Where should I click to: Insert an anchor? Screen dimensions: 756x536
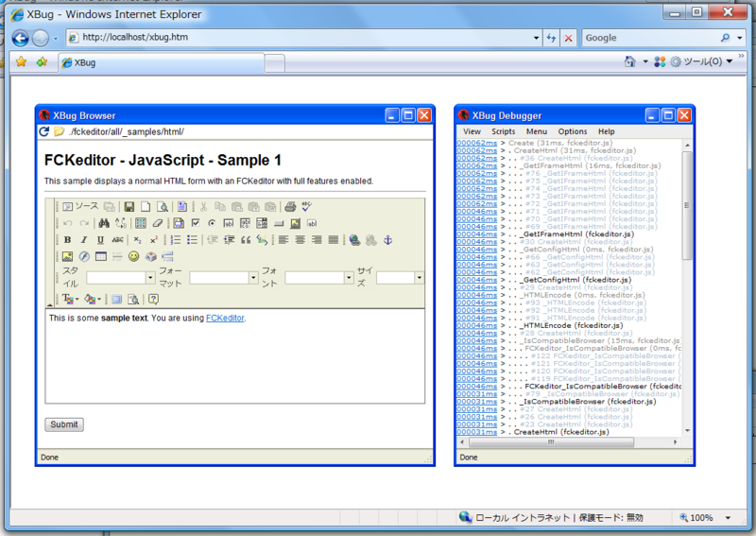click(x=387, y=240)
